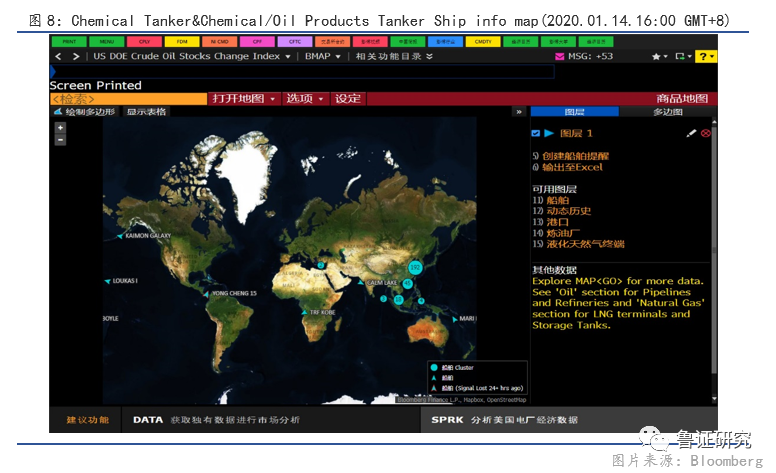This screenshot has width=776, height=473.
Task: Select the 动态历史 available layer
Action: 569,211
